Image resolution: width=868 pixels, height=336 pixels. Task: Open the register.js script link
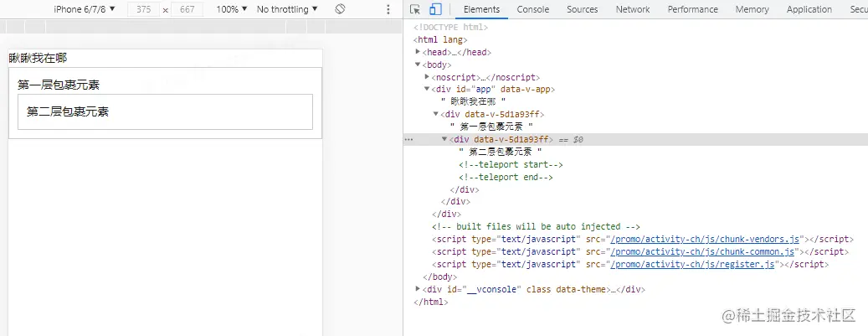(692, 265)
